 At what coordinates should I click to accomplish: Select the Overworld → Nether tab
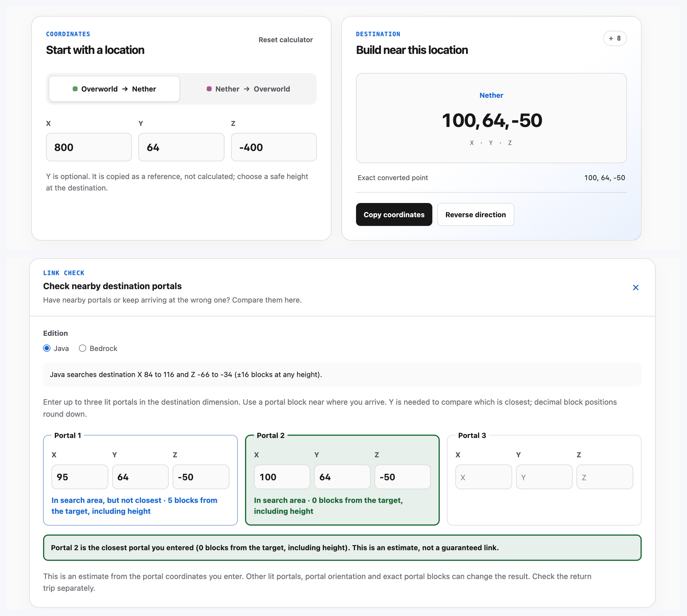click(x=114, y=89)
